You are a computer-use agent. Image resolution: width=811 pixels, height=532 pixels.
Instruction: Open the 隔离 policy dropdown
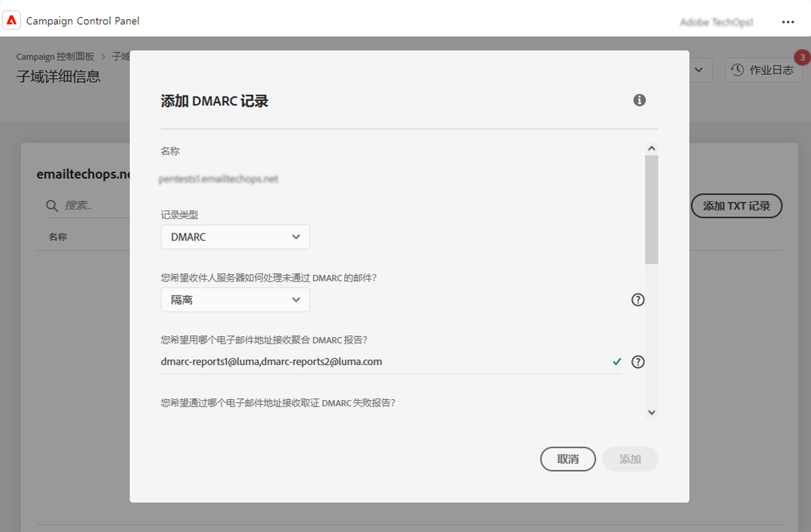235,300
